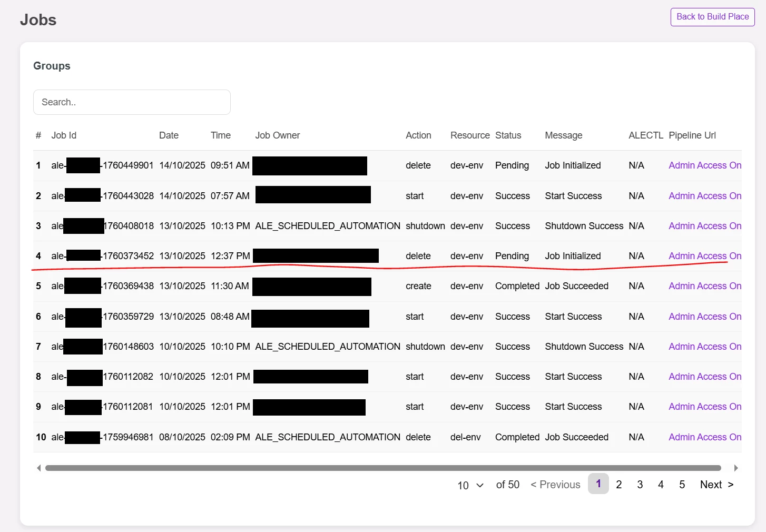This screenshot has height=532, width=766.
Task: Click Pending status for job 1760373452
Action: pos(512,256)
